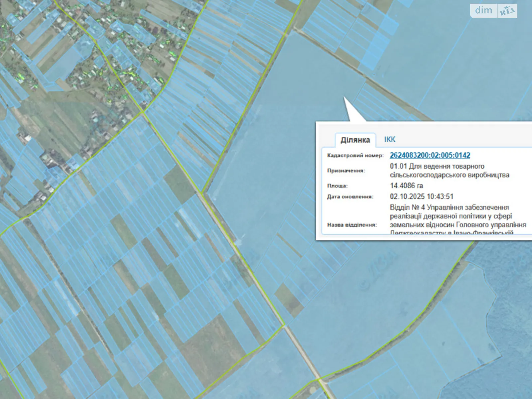This screenshot has width=532, height=399.
Task: Click the Назва відділення label
Action: click(x=352, y=225)
